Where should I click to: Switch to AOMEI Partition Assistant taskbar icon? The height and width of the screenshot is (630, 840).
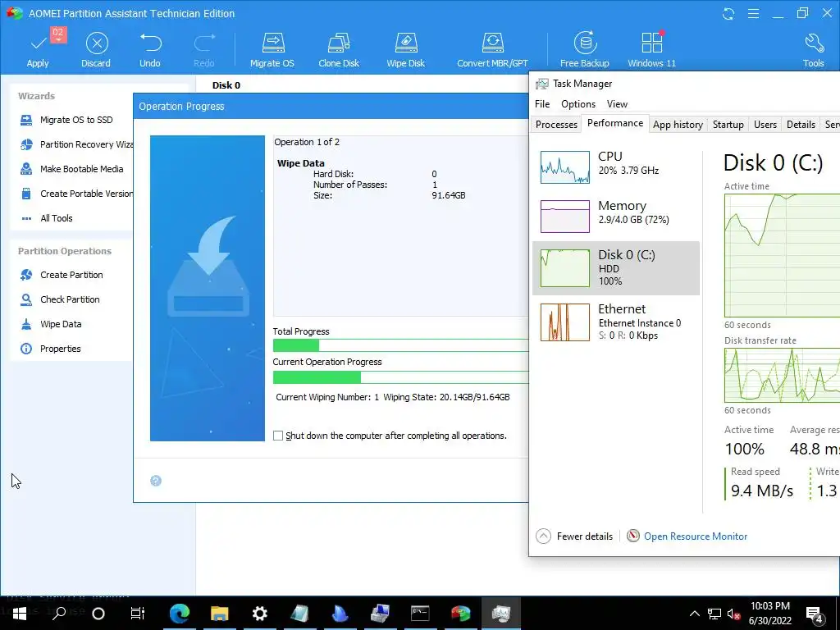tap(461, 613)
